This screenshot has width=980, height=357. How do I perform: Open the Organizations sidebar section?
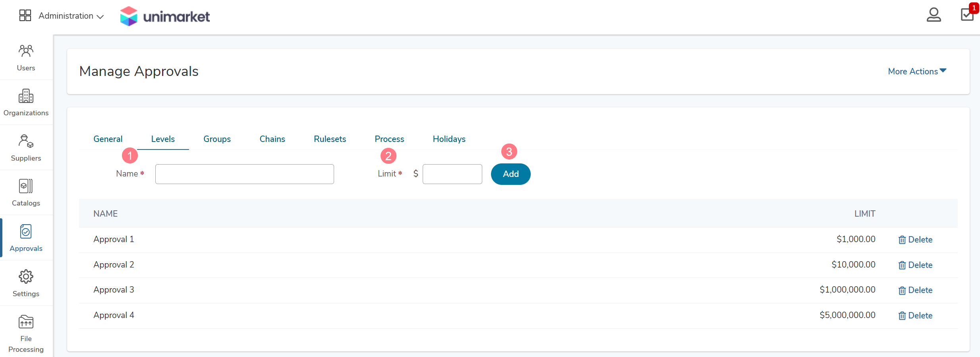[x=26, y=103]
